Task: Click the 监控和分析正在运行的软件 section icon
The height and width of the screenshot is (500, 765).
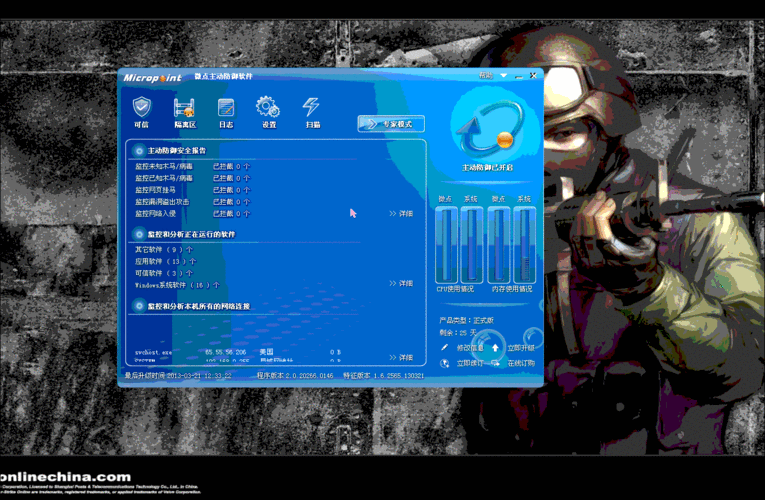Action: (139, 235)
